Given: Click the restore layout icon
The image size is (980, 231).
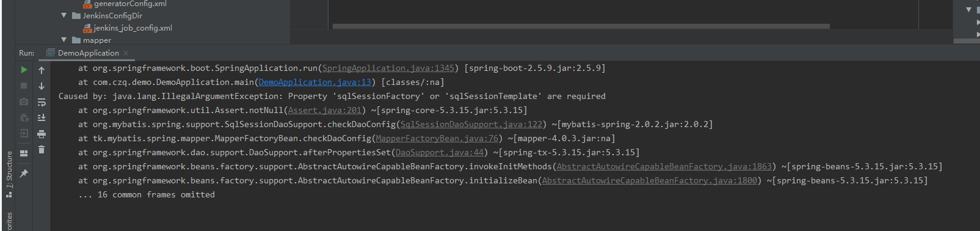Looking at the screenshot, I should point(24,153).
